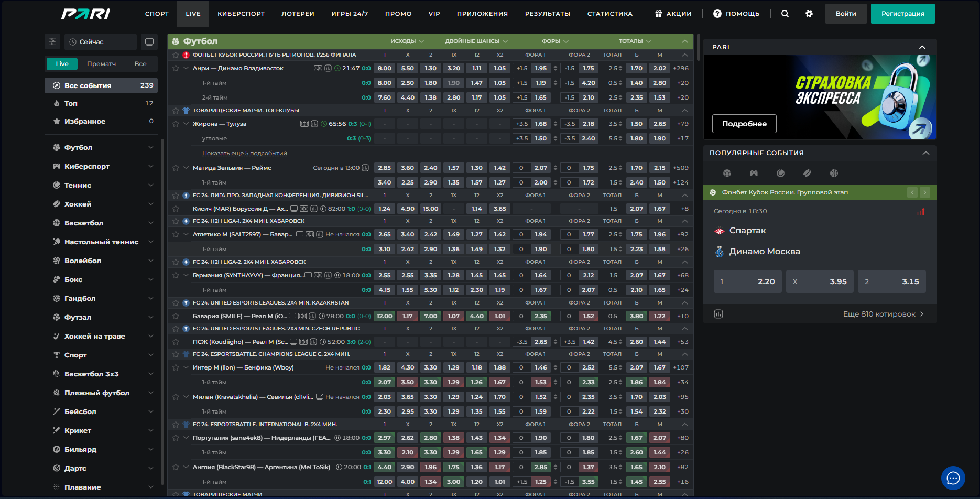Select the Топ sidebar item
The image size is (980, 499).
coord(101,103)
